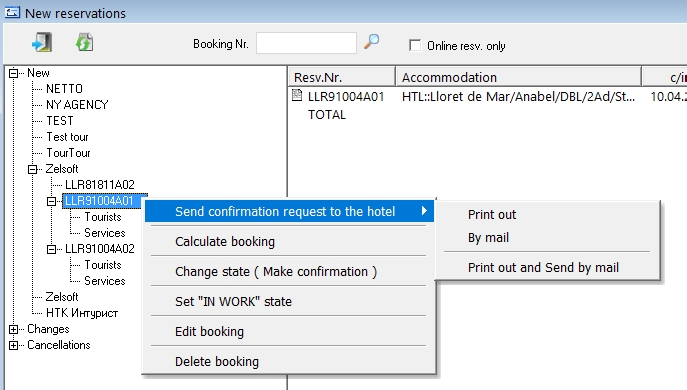
Task: Sort by Accommodation column header
Action: (518, 77)
